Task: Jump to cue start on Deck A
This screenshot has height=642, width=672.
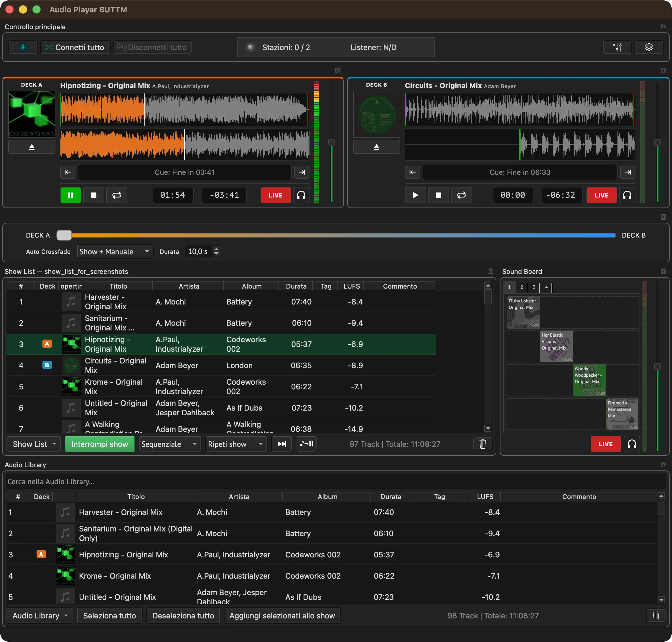Action: [68, 172]
